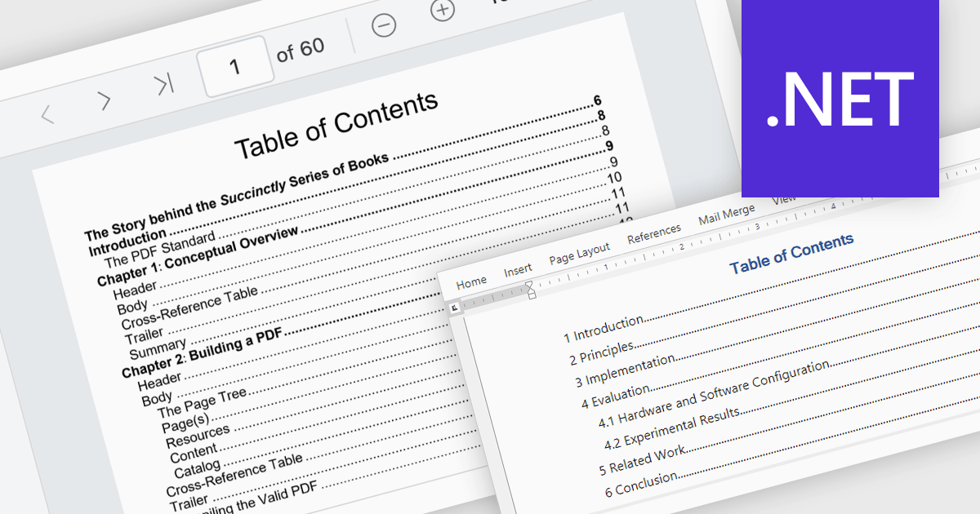The height and width of the screenshot is (514, 980).
Task: Click '2 Principles' in the editor document
Action: tap(601, 352)
